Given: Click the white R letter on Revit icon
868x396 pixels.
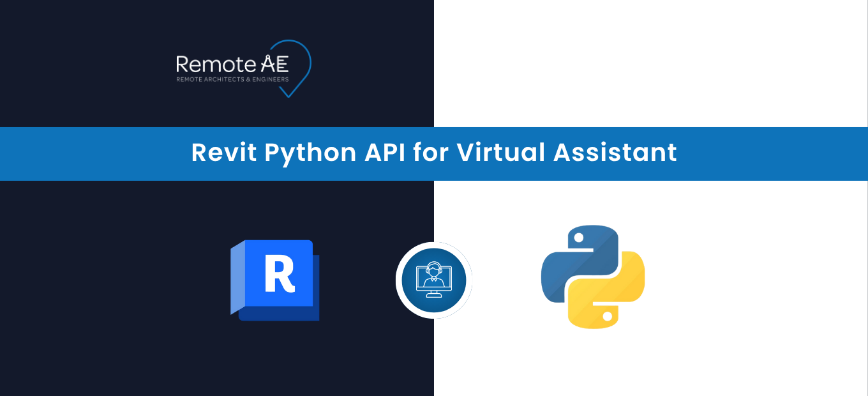Looking at the screenshot, I should click(x=279, y=273).
